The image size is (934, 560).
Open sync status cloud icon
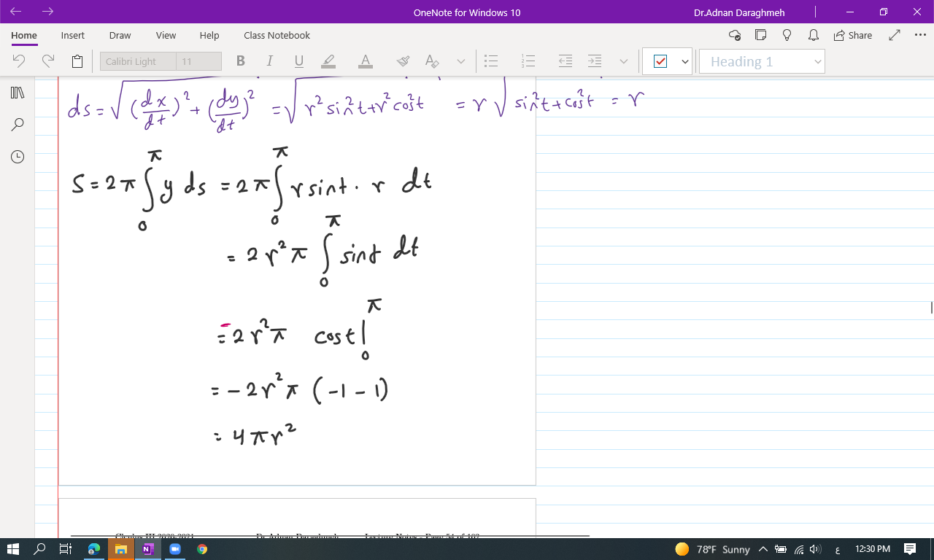(735, 35)
